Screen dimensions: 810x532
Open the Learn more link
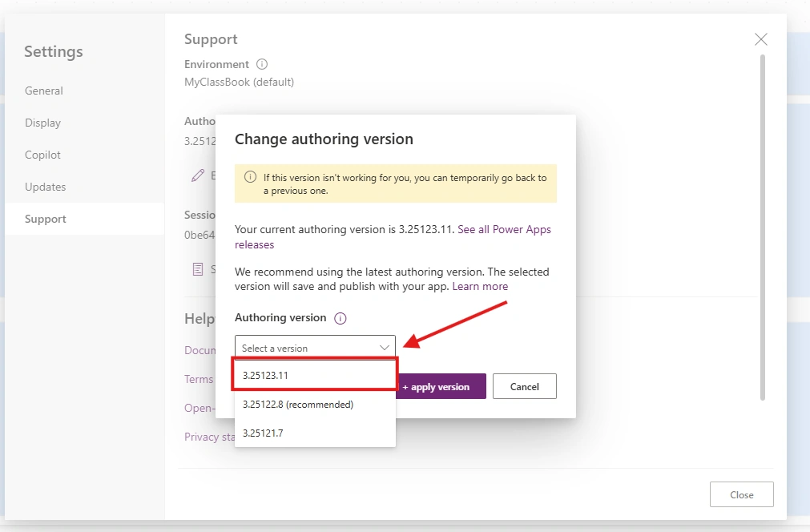[x=480, y=286]
